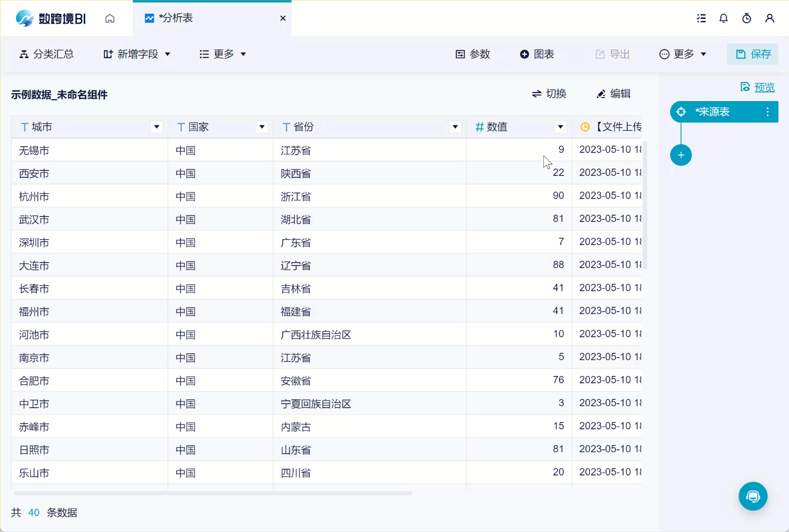This screenshot has height=532, width=789.
Task: Open the notification bell
Action: (724, 18)
